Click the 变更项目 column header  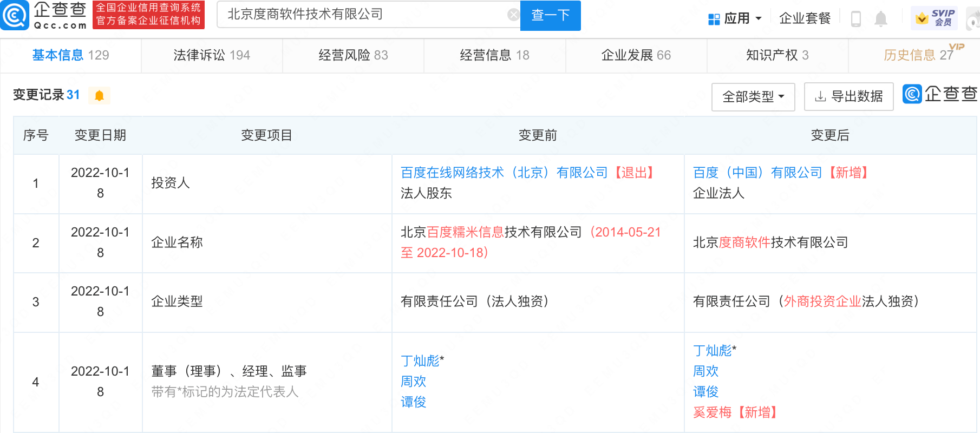(x=267, y=135)
